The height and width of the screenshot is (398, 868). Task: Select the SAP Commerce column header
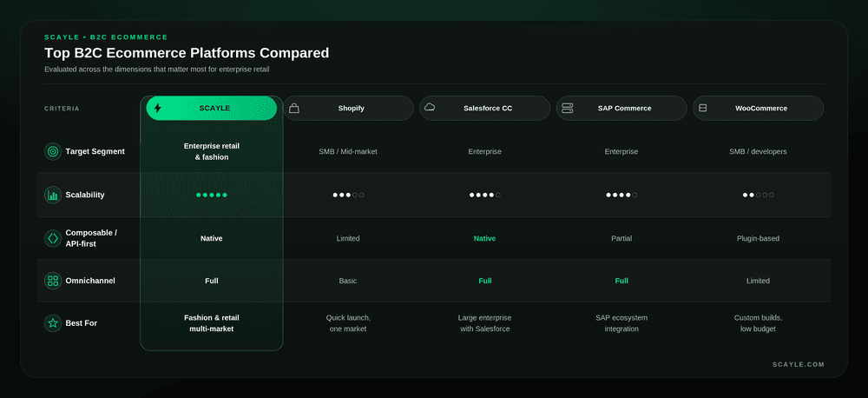point(621,108)
